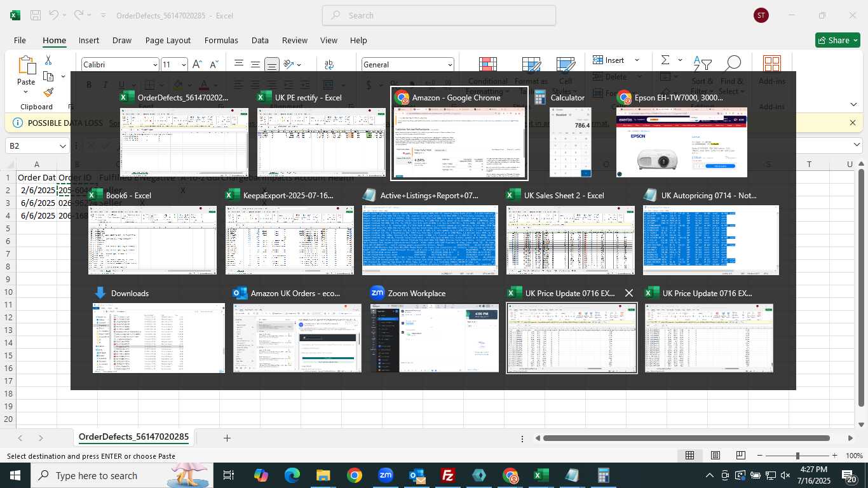Collapse the ribbon with chevron

(x=853, y=104)
